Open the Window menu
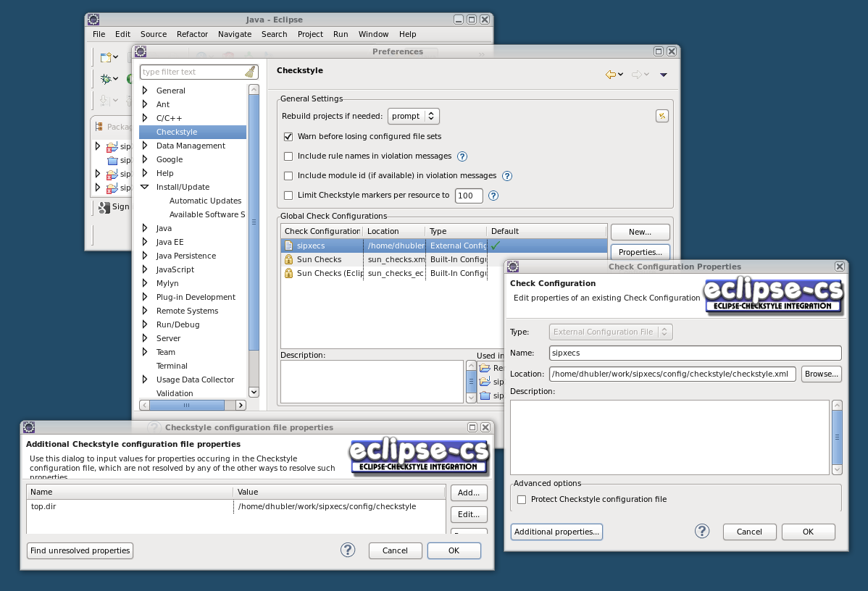Screen dimensions: 868x591 pos(373,34)
